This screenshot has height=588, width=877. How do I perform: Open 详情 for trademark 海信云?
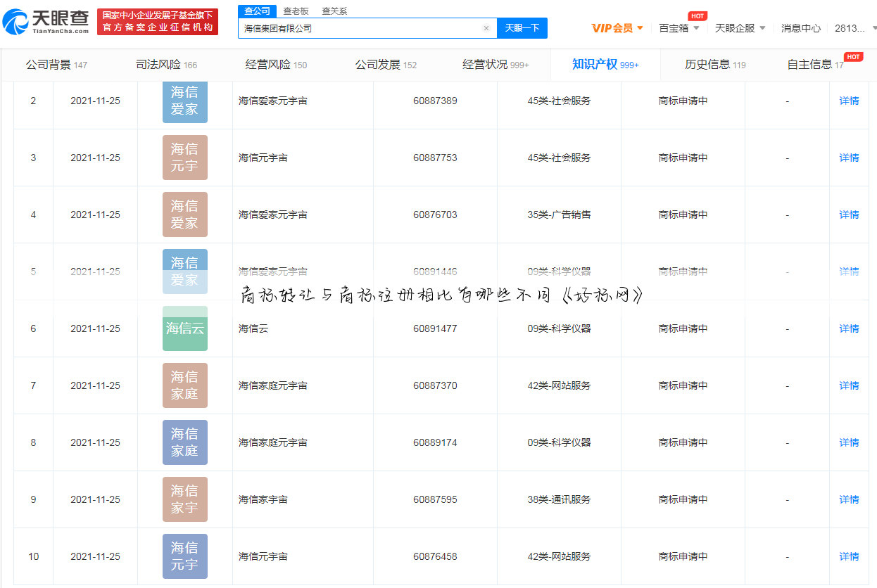848,328
